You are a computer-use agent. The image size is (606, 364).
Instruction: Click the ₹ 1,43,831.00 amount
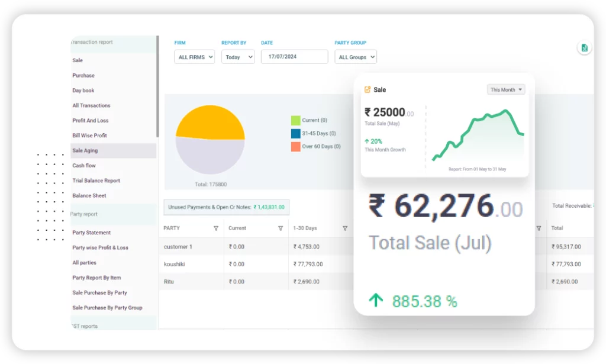coord(269,207)
